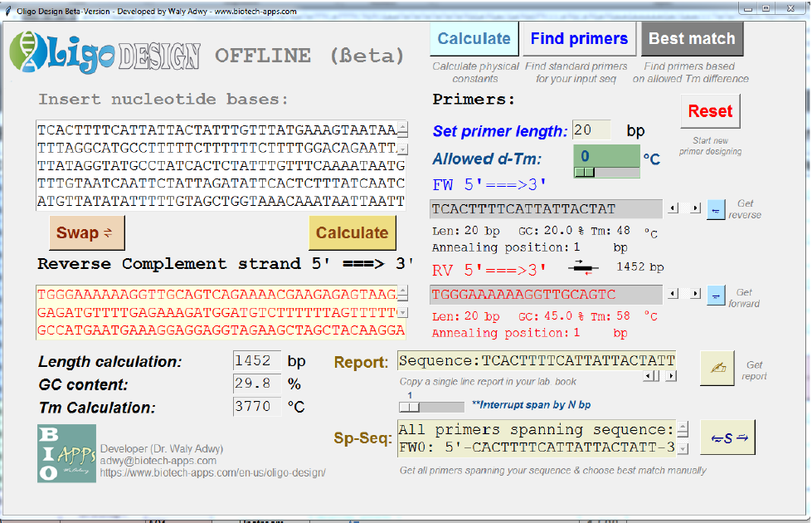Click the Insert nucleotide bases label
Viewport: 812px width, 523px height.
coord(163,99)
